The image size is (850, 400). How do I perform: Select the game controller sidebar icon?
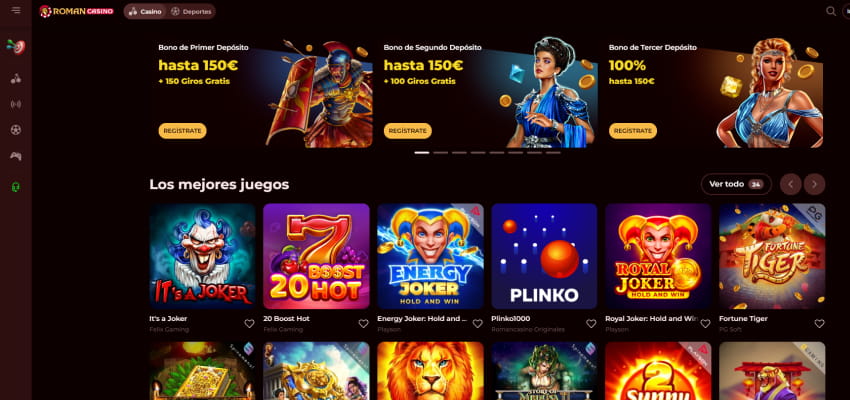point(16,156)
